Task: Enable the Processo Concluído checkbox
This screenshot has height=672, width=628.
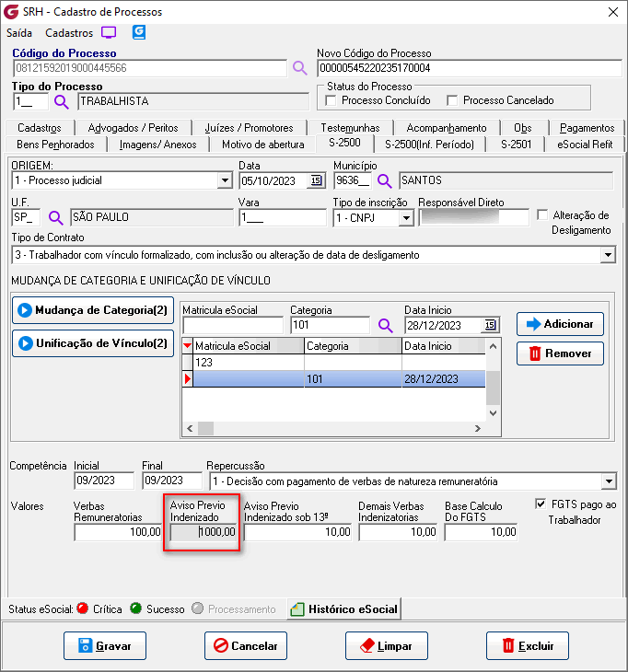Action: pyautogui.click(x=332, y=100)
